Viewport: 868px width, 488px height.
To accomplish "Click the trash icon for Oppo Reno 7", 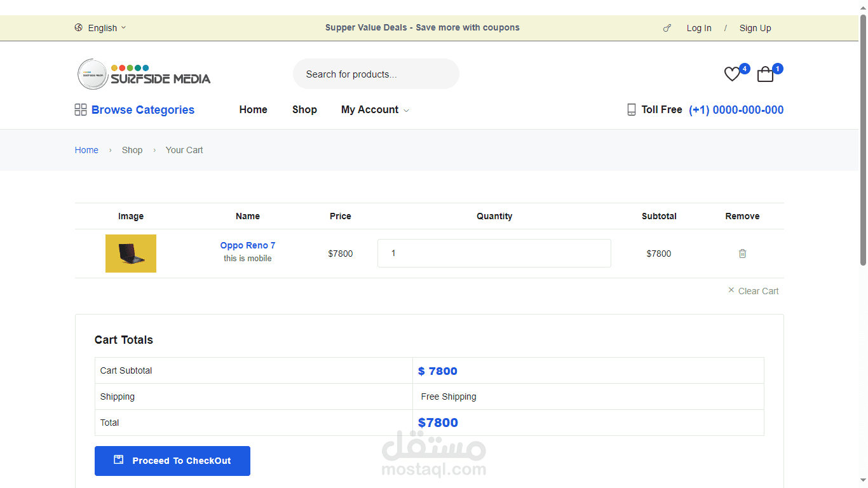I will 742,254.
